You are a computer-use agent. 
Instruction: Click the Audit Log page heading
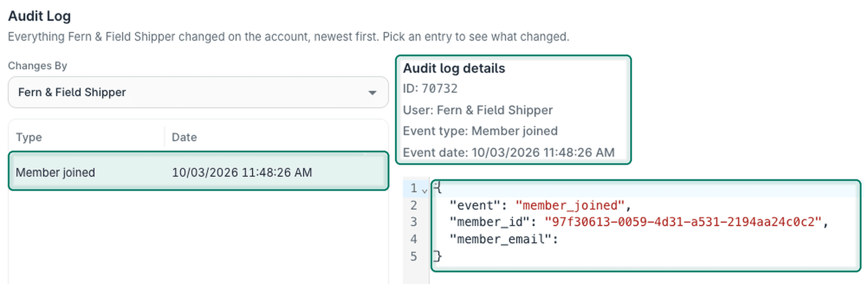(x=39, y=16)
